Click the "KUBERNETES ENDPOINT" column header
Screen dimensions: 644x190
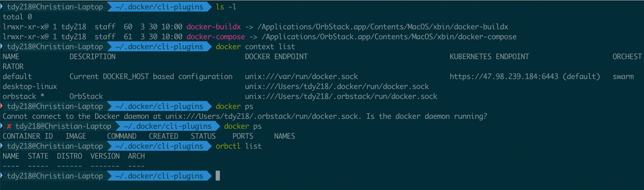pos(489,57)
